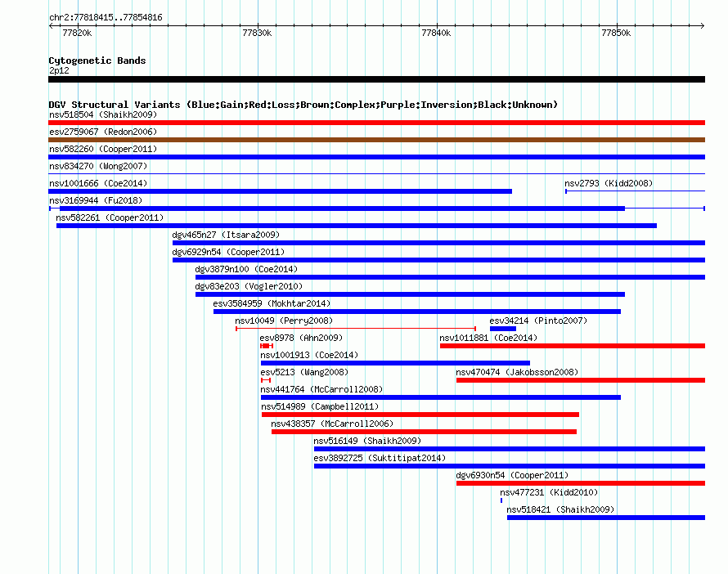Open the esv2759067 (Redon2006) variant label
The height and width of the screenshot is (574, 728).
(103, 132)
